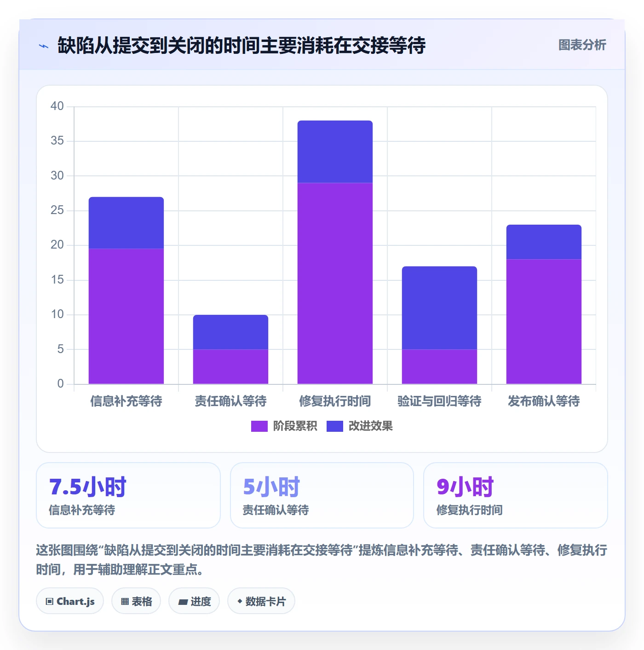Select the 7.5小时 信息补充等待 card
The width and height of the screenshot is (644, 650).
coord(128,495)
